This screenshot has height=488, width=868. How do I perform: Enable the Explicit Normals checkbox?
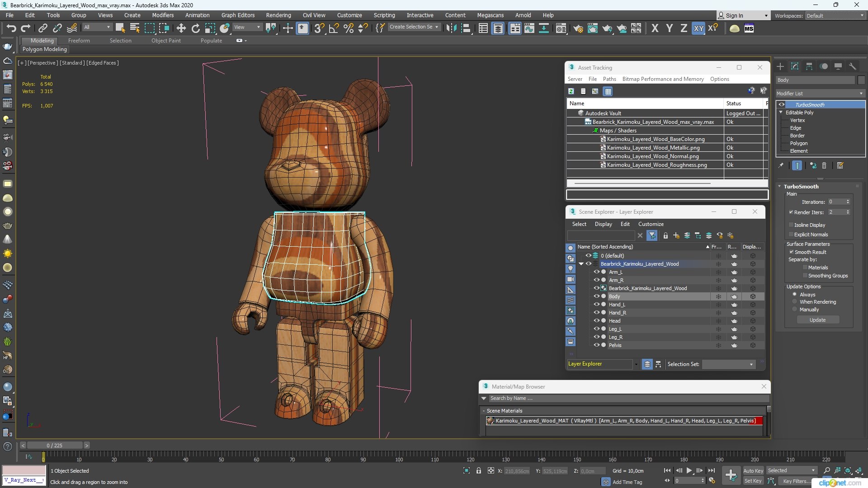click(x=791, y=235)
